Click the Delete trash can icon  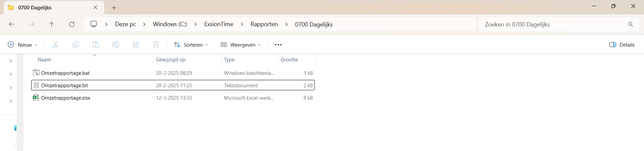156,45
